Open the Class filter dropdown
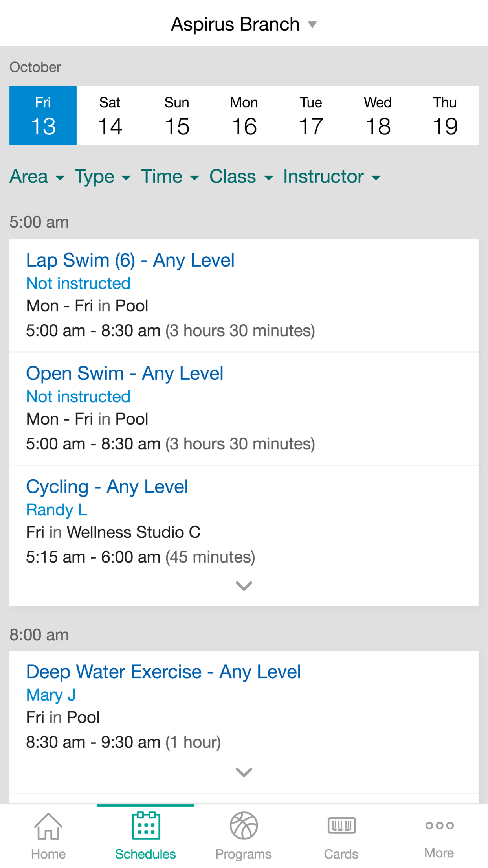Screen dimensions: 488x868 [241, 177]
